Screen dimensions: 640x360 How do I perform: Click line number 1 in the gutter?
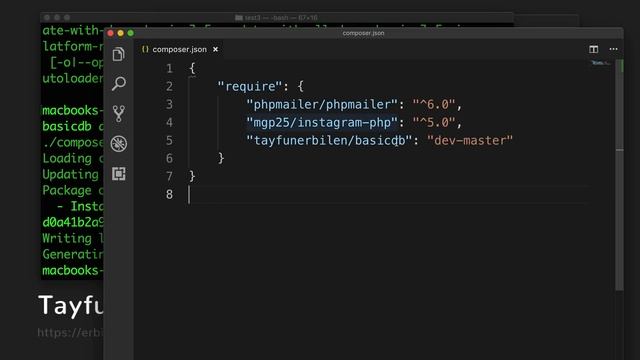point(169,69)
